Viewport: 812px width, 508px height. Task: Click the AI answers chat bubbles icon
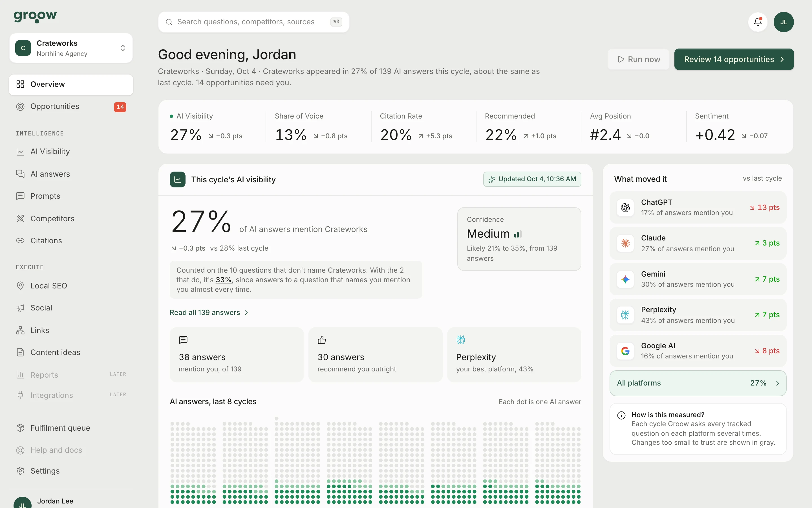[21, 174]
